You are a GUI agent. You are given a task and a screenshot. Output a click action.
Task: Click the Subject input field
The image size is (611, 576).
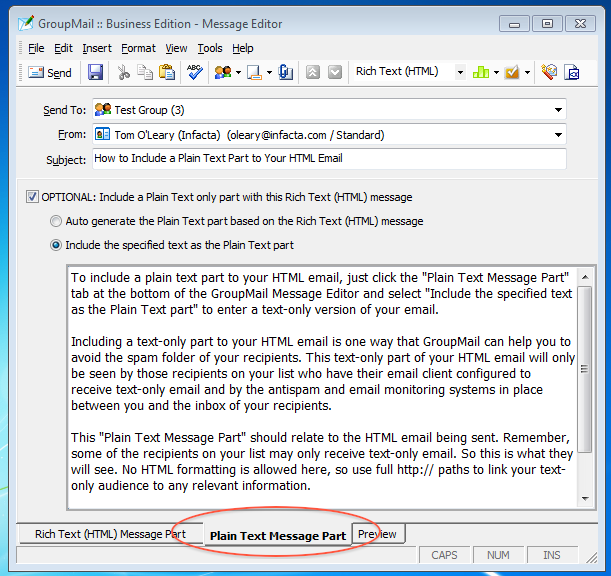coord(329,159)
